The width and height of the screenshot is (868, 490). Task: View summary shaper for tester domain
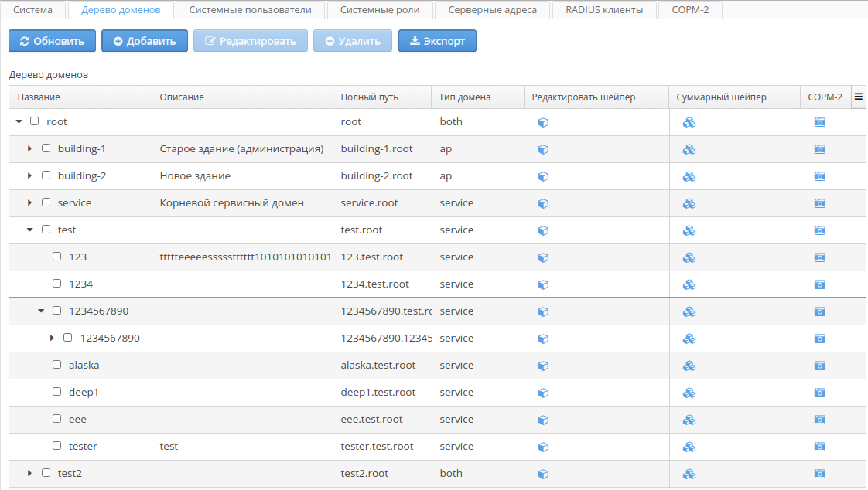[689, 447]
